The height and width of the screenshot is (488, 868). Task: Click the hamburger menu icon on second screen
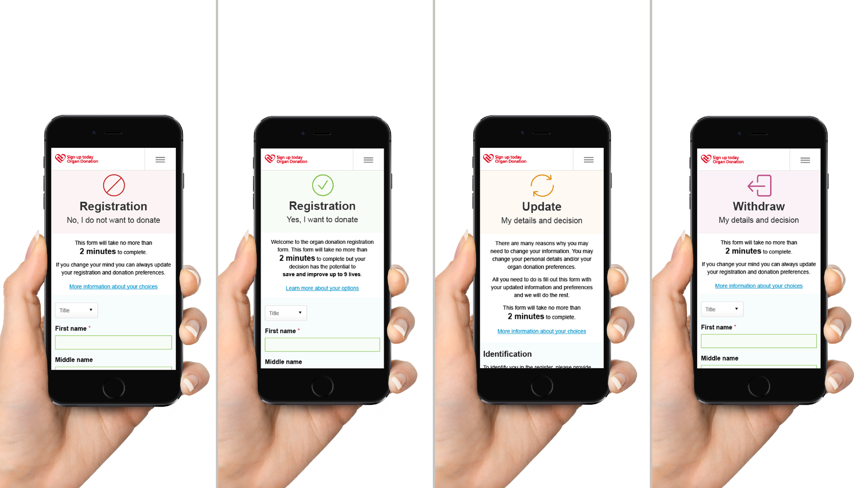[x=368, y=160]
